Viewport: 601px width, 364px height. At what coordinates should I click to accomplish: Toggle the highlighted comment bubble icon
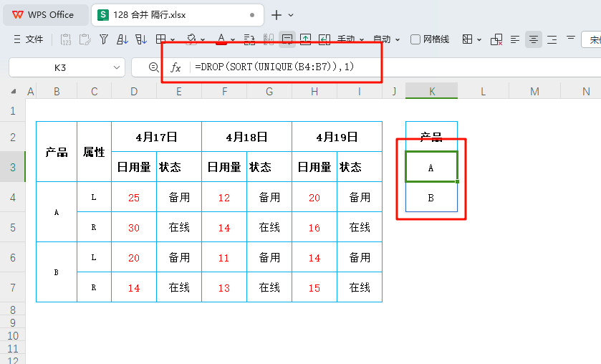[287, 39]
